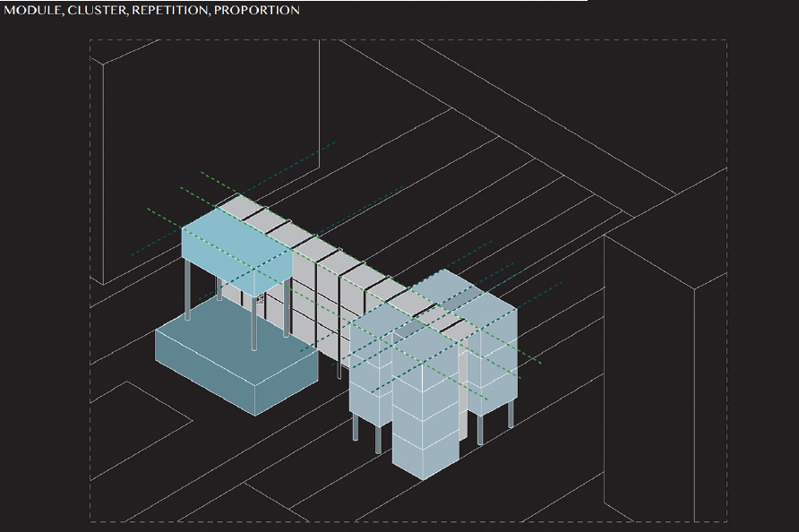The image size is (799, 532).
Task: Click the small pixelated marker under the canopy
Action: pyautogui.click(x=260, y=298)
